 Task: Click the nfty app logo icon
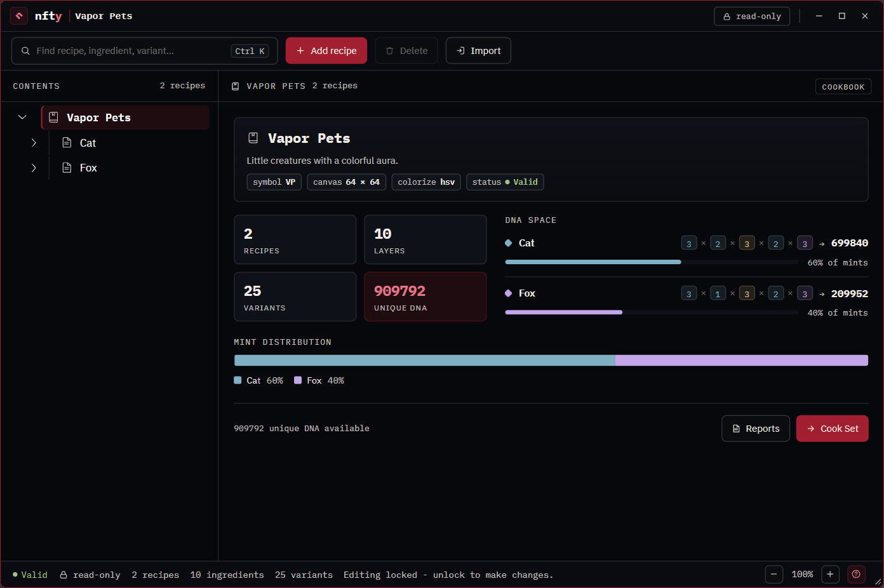pyautogui.click(x=19, y=16)
